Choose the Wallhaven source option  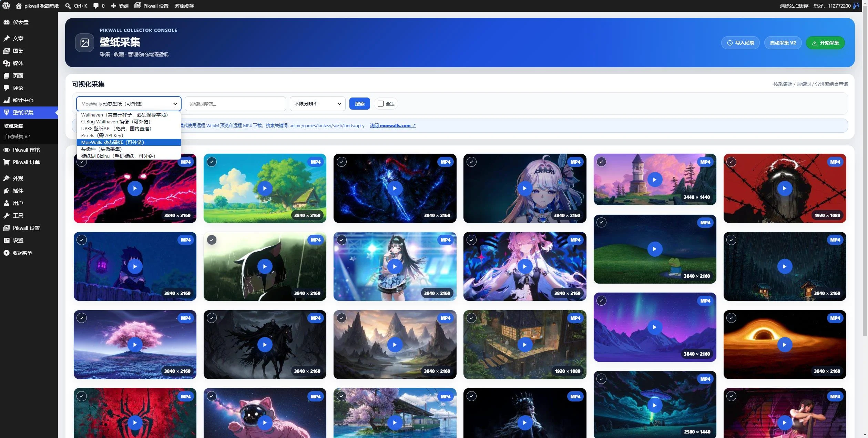click(x=129, y=115)
